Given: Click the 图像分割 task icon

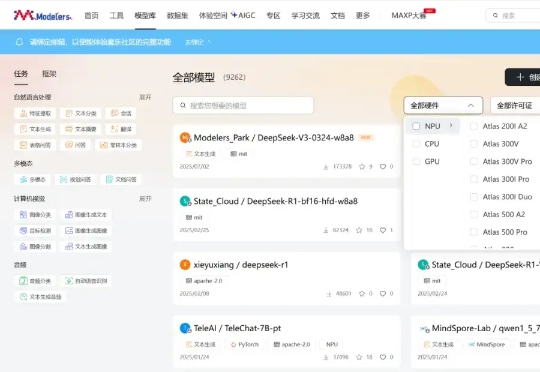Looking at the screenshot, I should 23,246.
